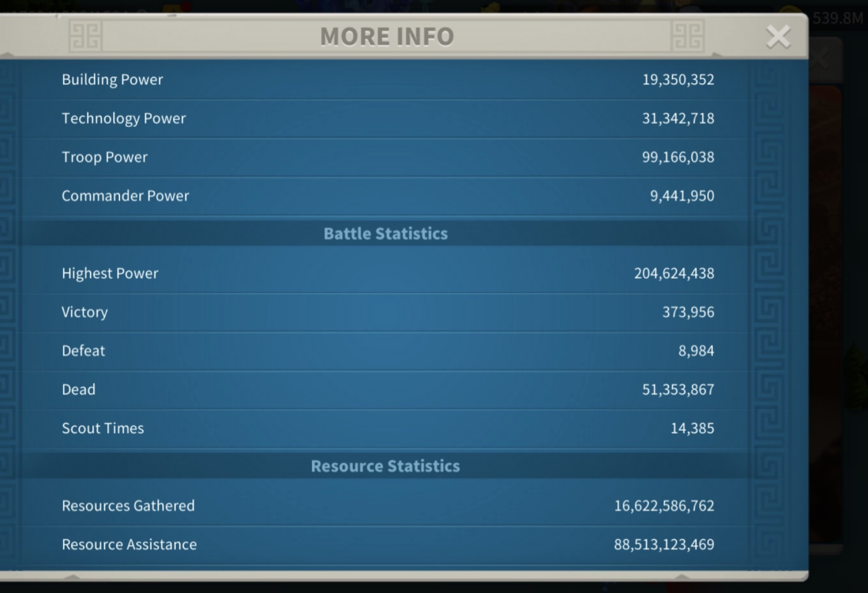The width and height of the screenshot is (868, 593).
Task: Click the left ornamental emblem in title bar
Action: 85,37
